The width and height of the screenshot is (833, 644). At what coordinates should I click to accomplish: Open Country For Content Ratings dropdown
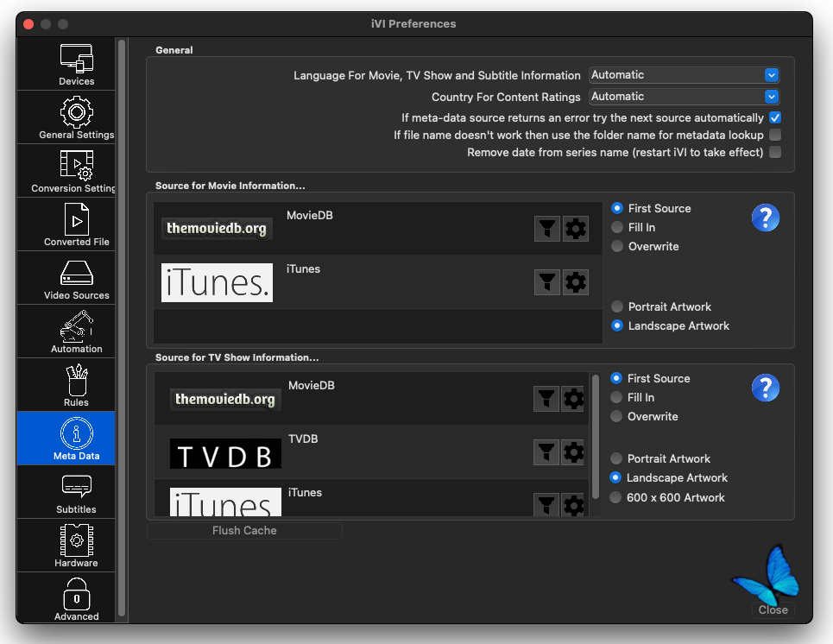point(685,97)
